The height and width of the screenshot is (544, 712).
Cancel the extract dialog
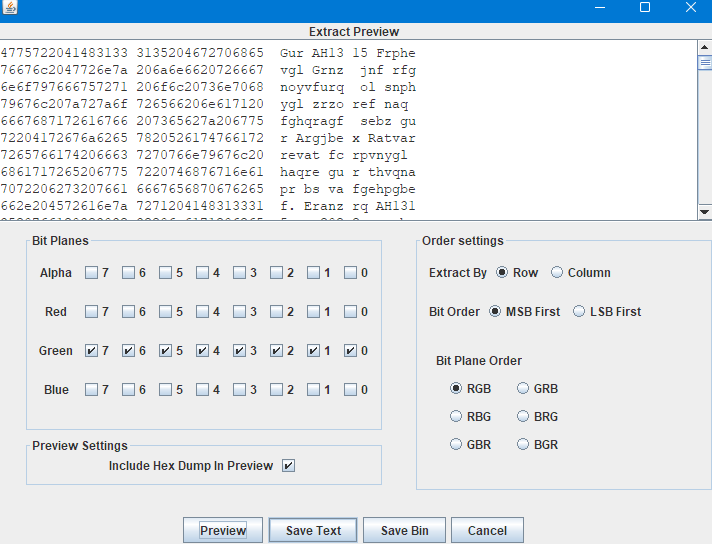click(x=487, y=530)
